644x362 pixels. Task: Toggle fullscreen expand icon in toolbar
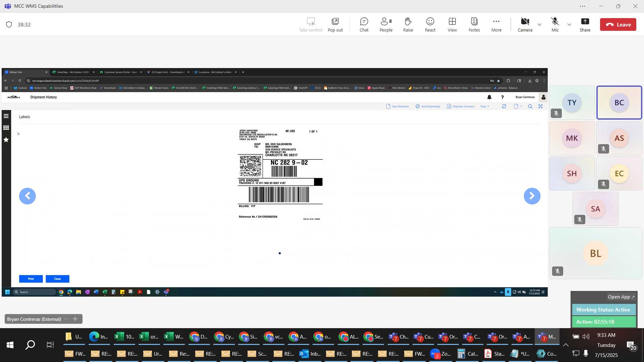(540, 106)
